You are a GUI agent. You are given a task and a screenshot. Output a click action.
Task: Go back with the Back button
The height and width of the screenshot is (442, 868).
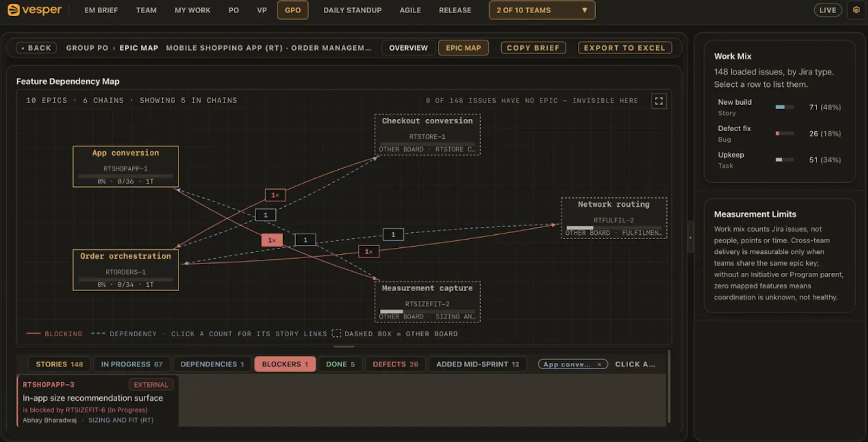point(36,48)
